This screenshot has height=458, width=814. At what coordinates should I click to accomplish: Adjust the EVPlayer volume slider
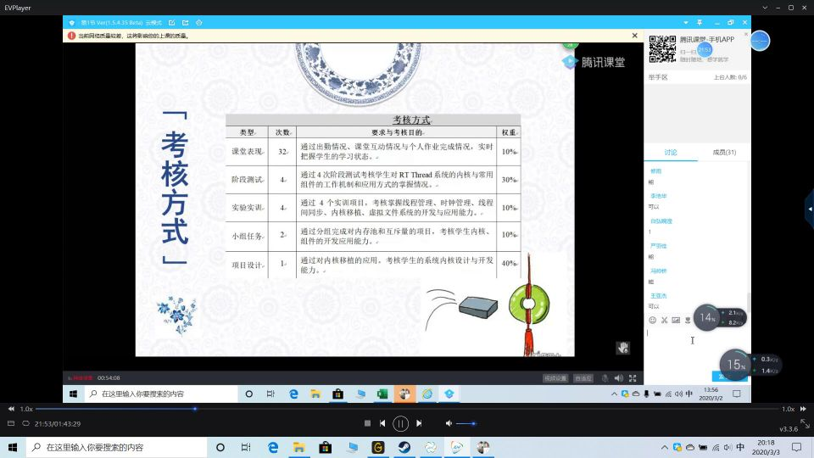tap(466, 424)
